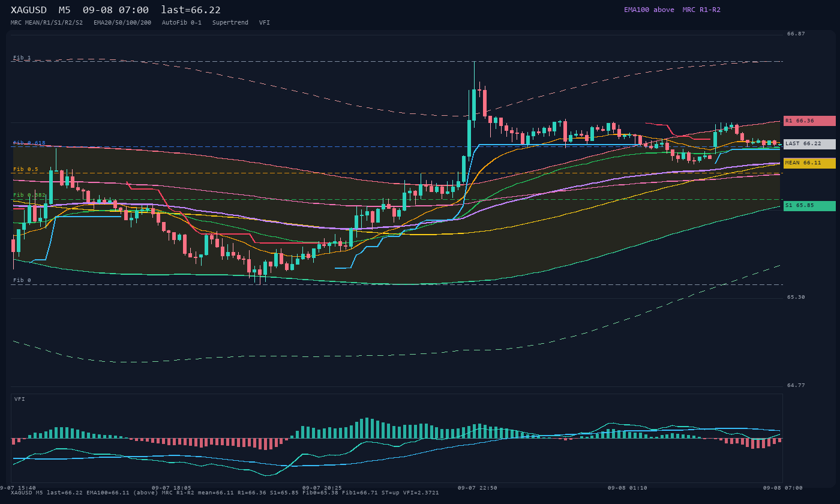Click the Supertrend legend entry
This screenshot has width=840, height=504.
pyautogui.click(x=230, y=23)
